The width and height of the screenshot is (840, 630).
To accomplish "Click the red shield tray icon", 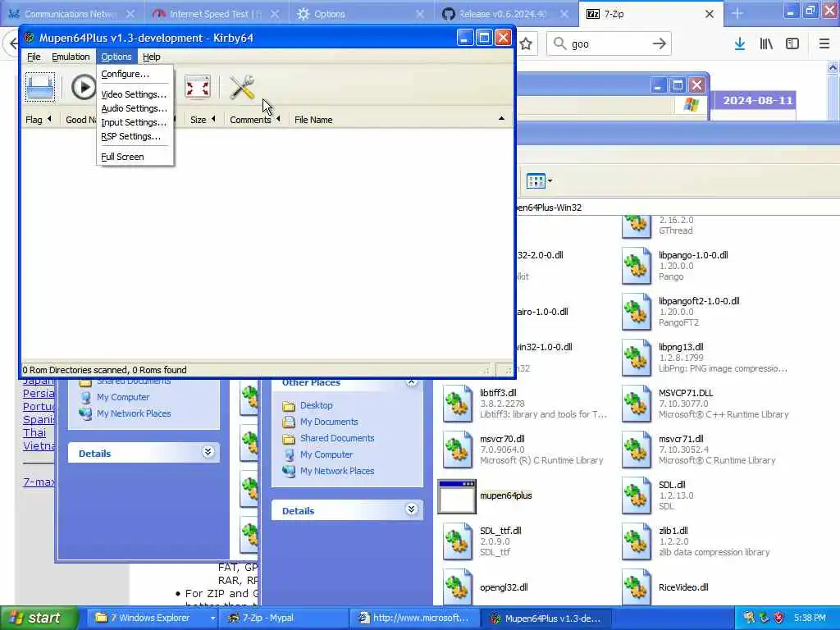I will click(x=779, y=618).
